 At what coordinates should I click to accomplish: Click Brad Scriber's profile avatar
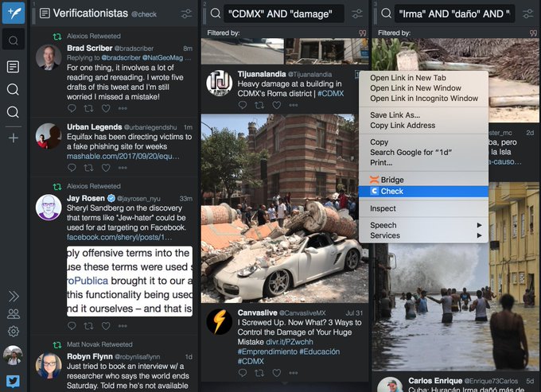[x=49, y=57]
